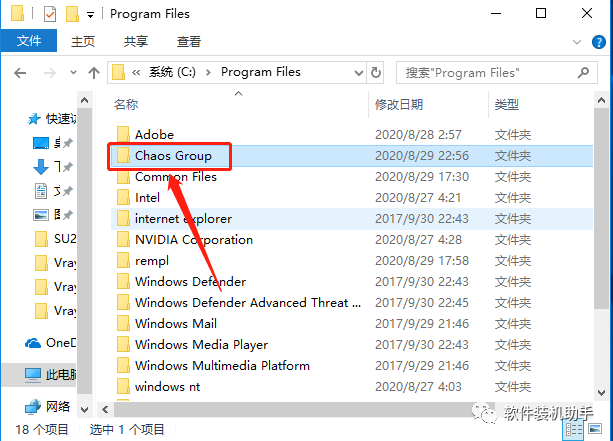Image resolution: width=613 pixels, height=441 pixels.
Task: Sort by the 修改日期 column header
Action: click(399, 104)
